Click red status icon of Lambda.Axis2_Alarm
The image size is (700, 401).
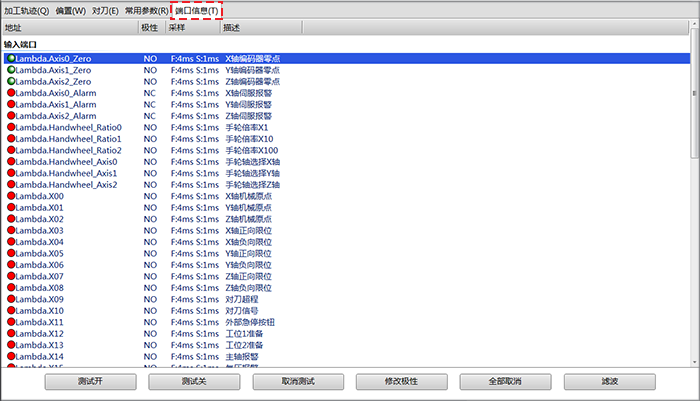click(11, 116)
